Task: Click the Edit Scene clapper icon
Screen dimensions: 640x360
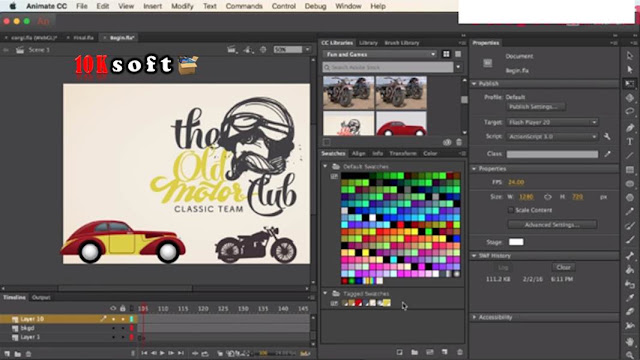Action: (232, 50)
